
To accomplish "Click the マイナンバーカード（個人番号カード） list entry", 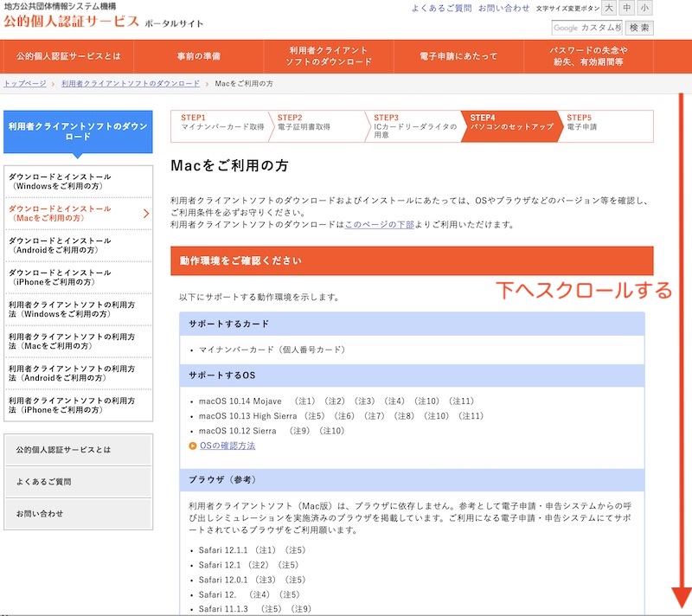I will coord(272,350).
